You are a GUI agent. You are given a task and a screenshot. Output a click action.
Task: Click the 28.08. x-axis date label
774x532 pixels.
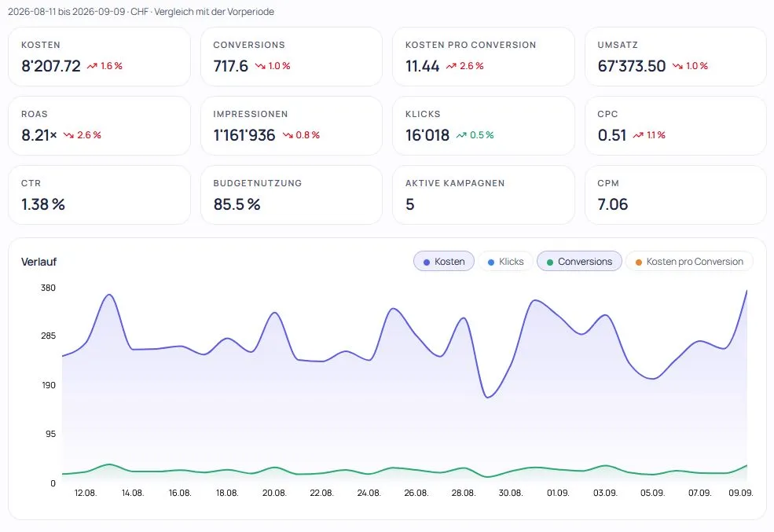coord(464,493)
